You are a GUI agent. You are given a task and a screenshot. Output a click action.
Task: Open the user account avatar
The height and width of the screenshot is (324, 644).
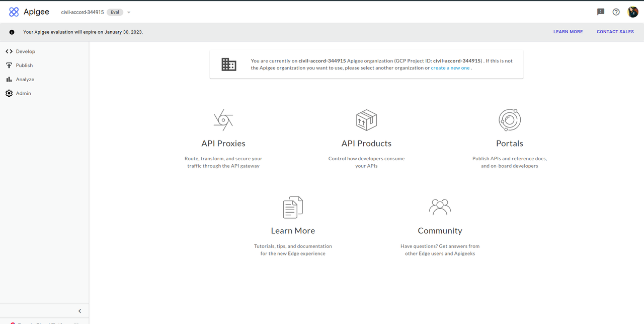(633, 12)
